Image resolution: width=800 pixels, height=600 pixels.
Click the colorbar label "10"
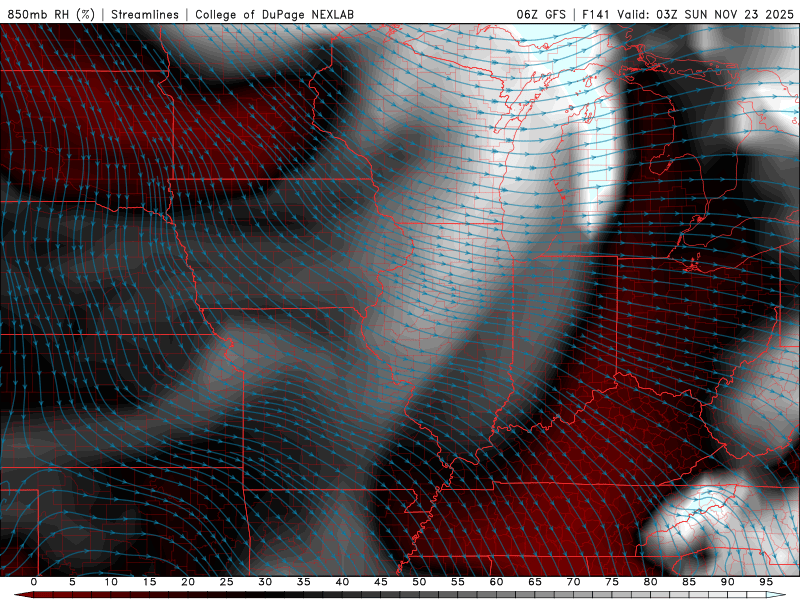pos(111,582)
